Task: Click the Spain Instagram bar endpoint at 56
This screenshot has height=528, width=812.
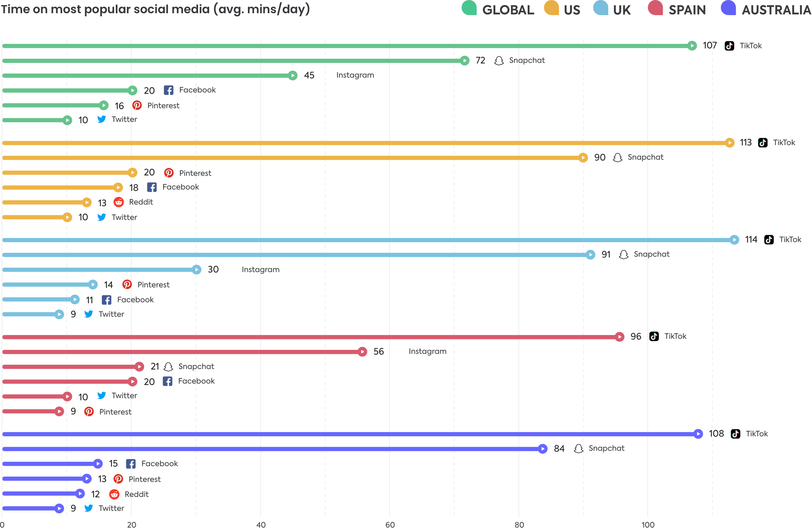Action: coord(362,352)
